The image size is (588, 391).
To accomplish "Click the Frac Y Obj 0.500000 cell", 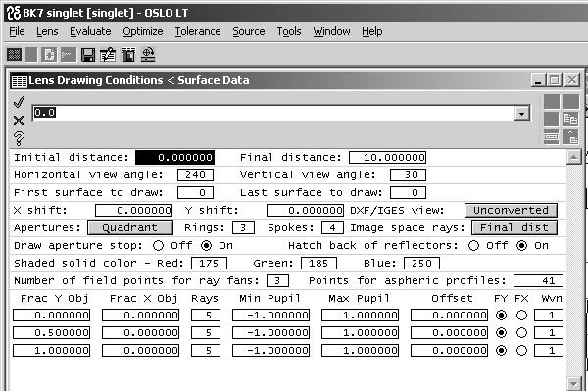I will (x=51, y=333).
